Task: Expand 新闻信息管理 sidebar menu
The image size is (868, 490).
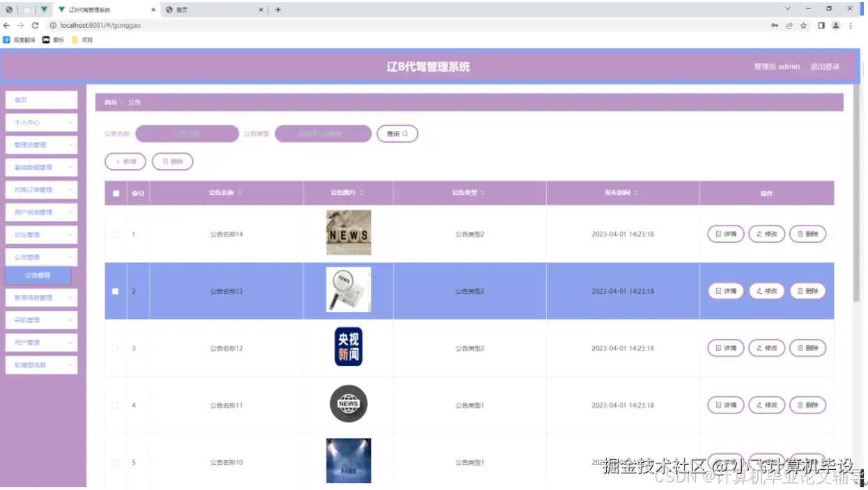Action: point(41,297)
